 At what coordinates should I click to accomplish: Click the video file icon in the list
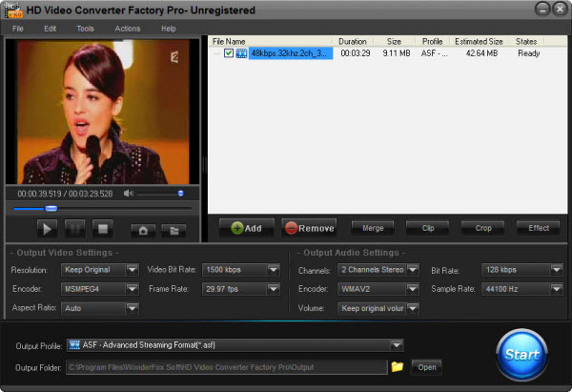tap(242, 54)
